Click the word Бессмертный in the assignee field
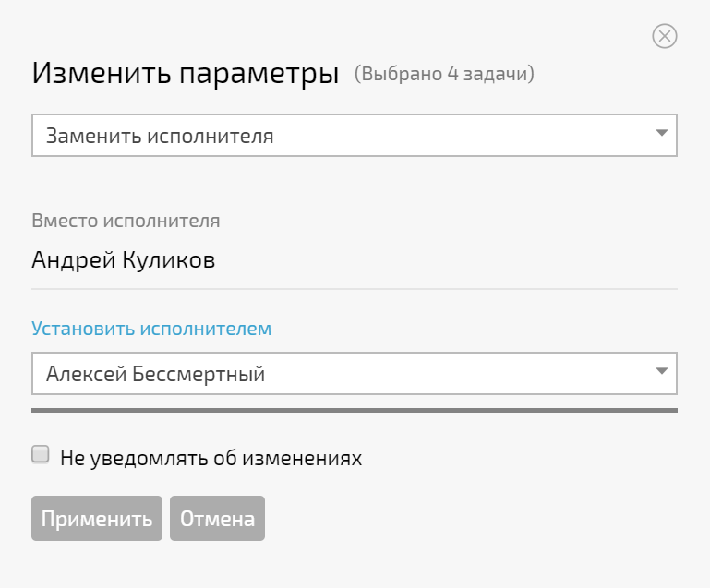 199,375
